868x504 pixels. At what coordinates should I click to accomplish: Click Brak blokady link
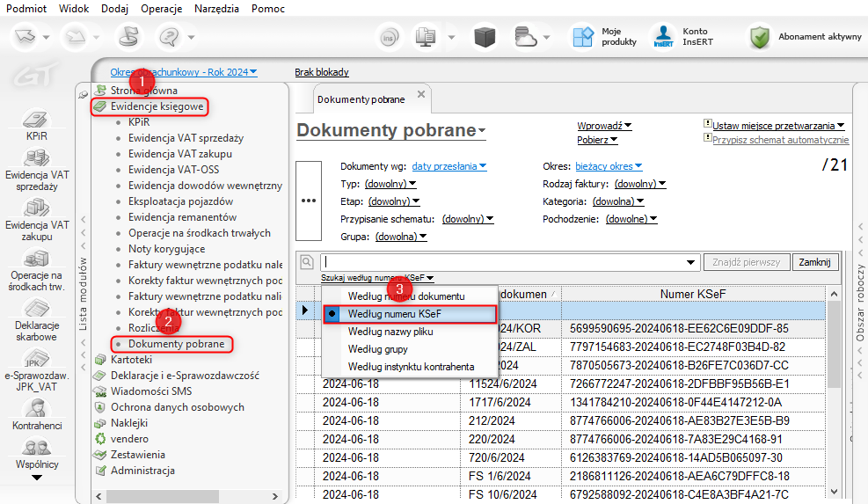[x=321, y=72]
